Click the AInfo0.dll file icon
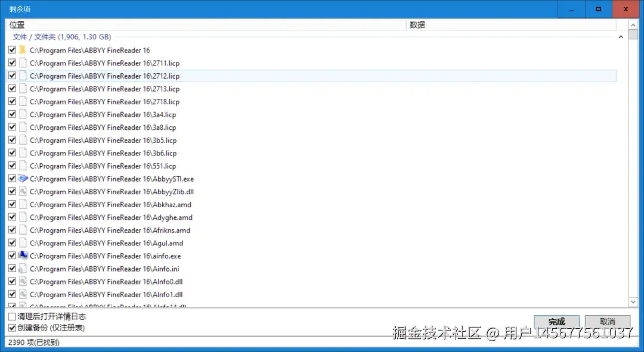This screenshot has height=352, width=644. (x=23, y=281)
